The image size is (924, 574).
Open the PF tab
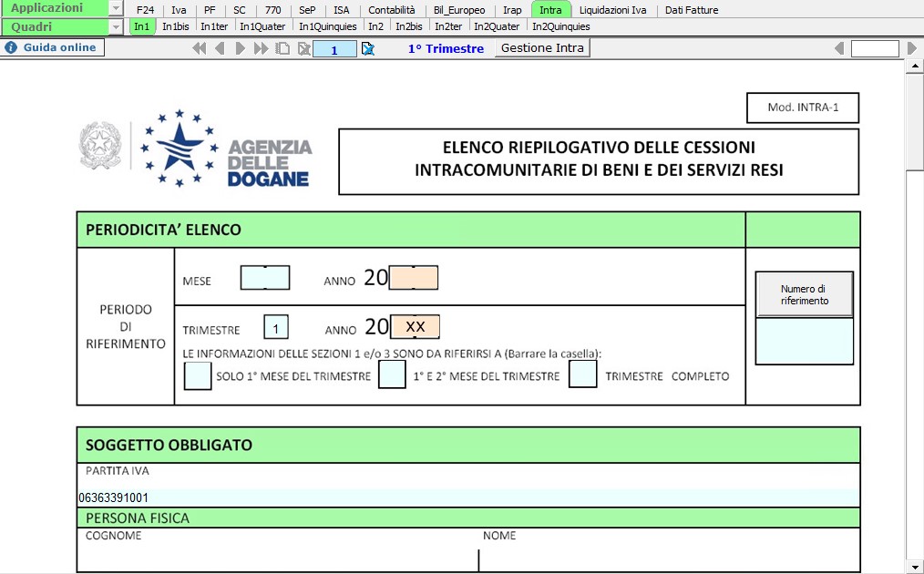[210, 9]
